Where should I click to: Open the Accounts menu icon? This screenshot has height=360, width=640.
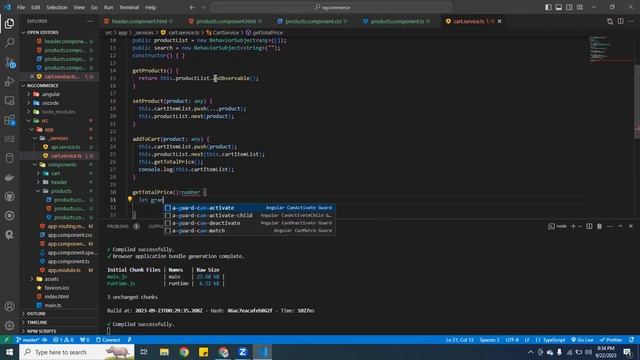tap(9, 306)
